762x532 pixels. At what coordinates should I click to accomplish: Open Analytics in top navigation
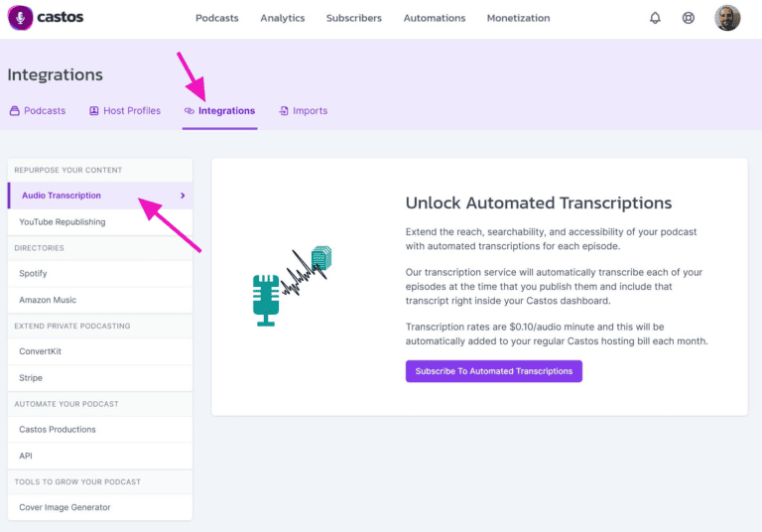(x=283, y=18)
